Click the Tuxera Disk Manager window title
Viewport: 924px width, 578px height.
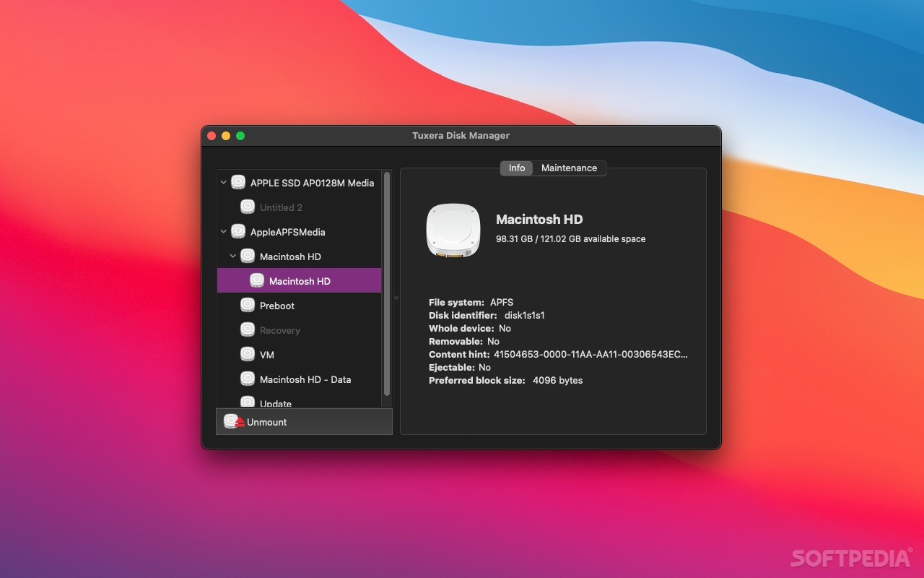[461, 135]
